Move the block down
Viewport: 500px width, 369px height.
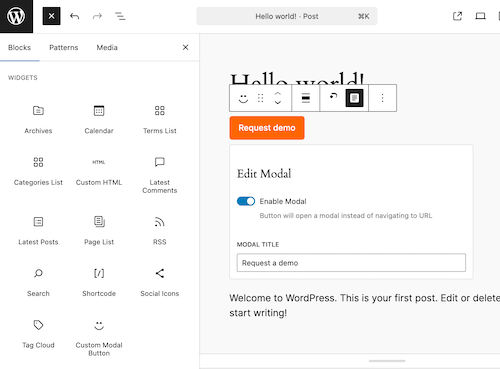click(278, 102)
